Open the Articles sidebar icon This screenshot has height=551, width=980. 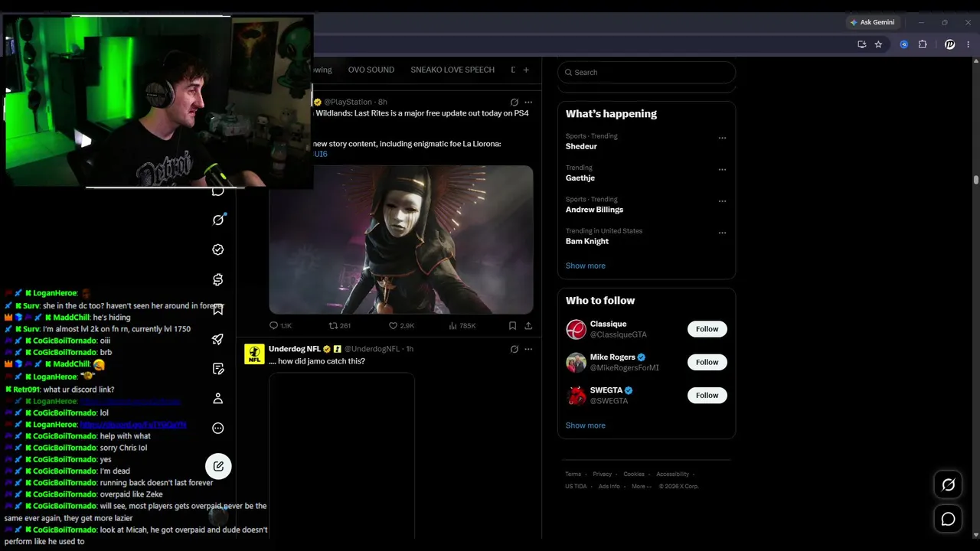[x=218, y=369]
